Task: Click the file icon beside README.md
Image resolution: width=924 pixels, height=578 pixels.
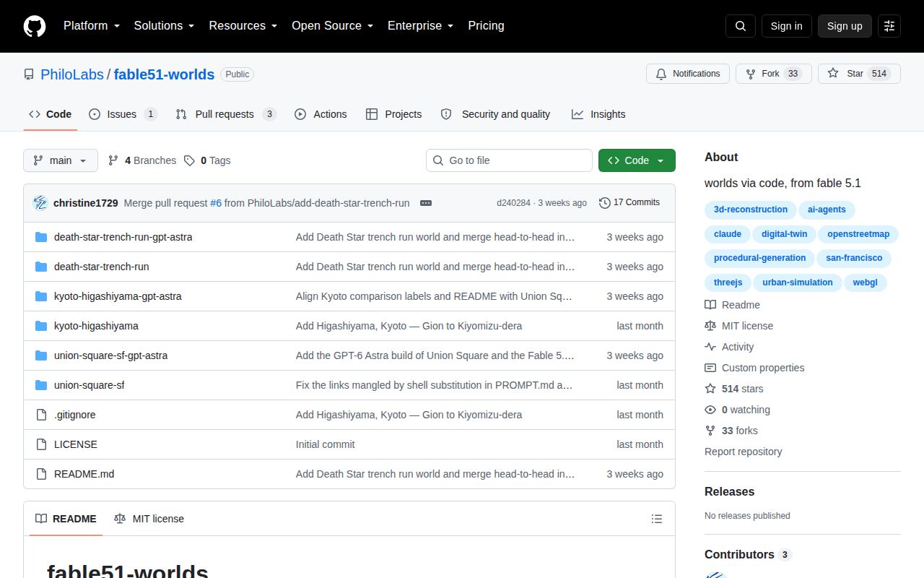Action: 41,474
